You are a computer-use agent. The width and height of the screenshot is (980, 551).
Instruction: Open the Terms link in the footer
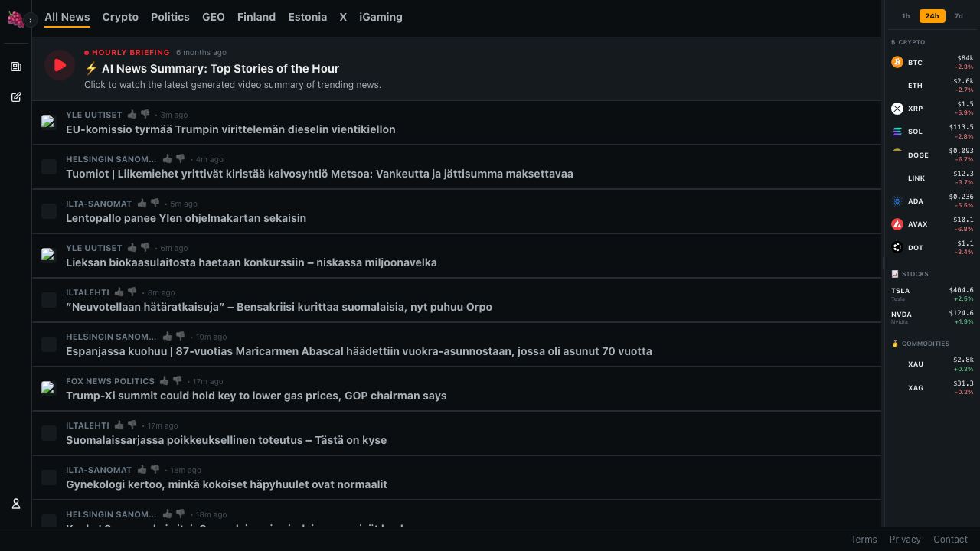click(x=864, y=540)
